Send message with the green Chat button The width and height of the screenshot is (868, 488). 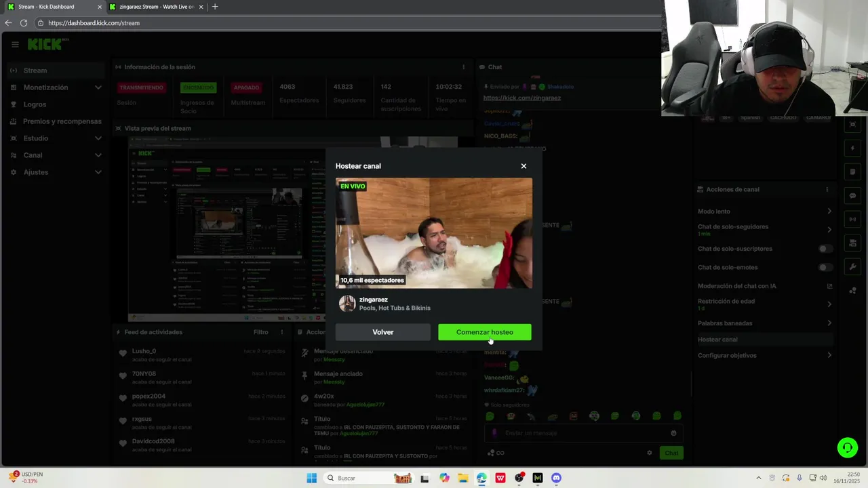(671, 453)
